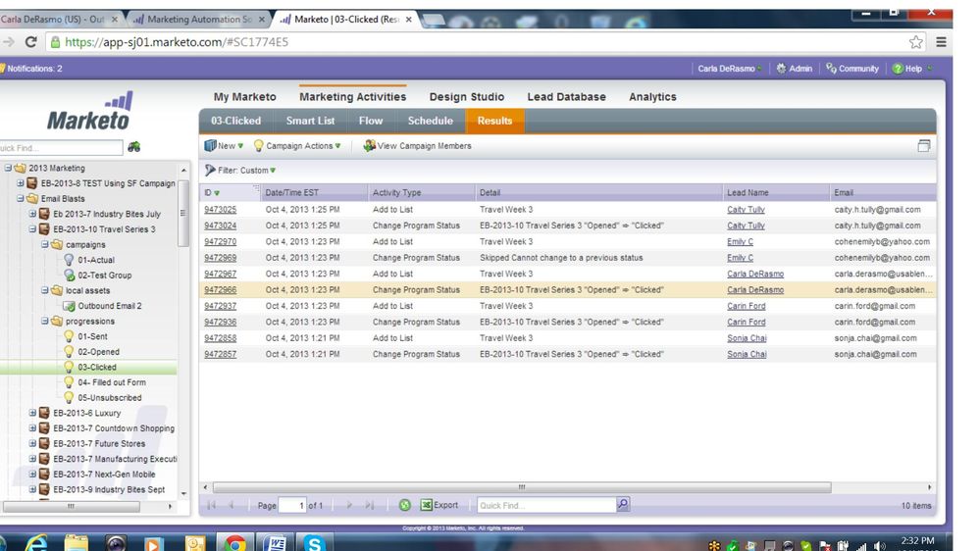Open the New dropdown menu

click(x=224, y=146)
